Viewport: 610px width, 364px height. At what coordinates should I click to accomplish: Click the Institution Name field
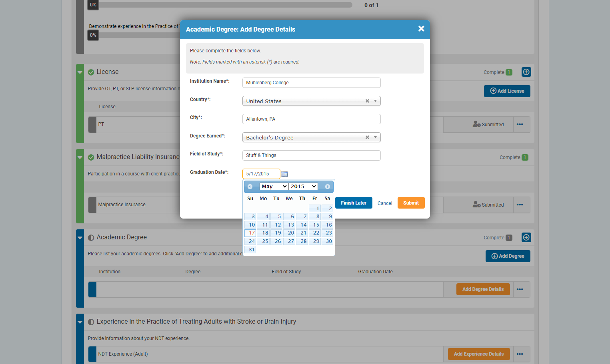tap(311, 83)
